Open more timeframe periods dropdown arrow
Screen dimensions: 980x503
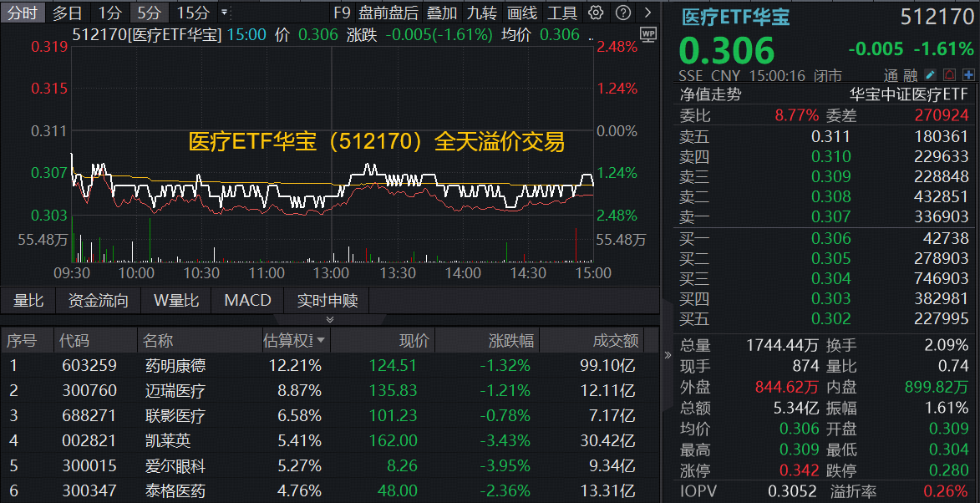click(x=225, y=13)
